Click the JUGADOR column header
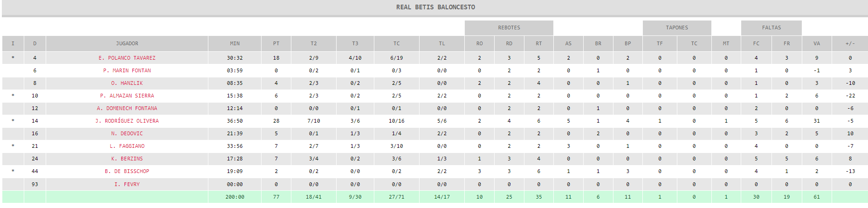 [x=127, y=43]
